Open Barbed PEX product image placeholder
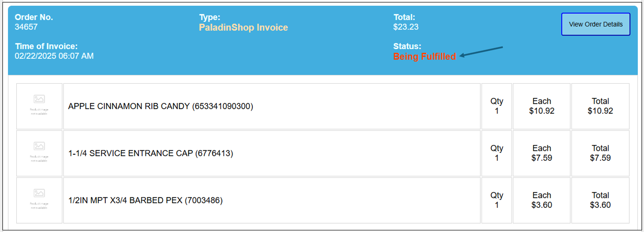 pyautogui.click(x=39, y=200)
